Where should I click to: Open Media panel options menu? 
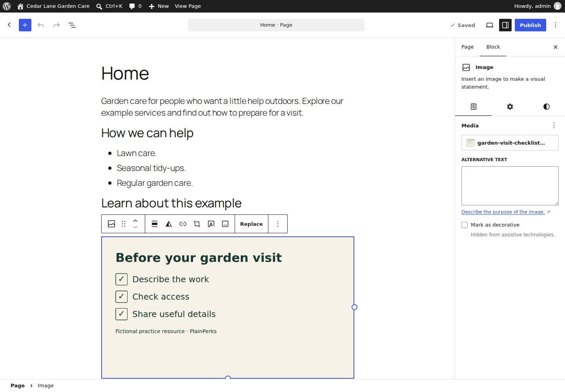point(554,125)
